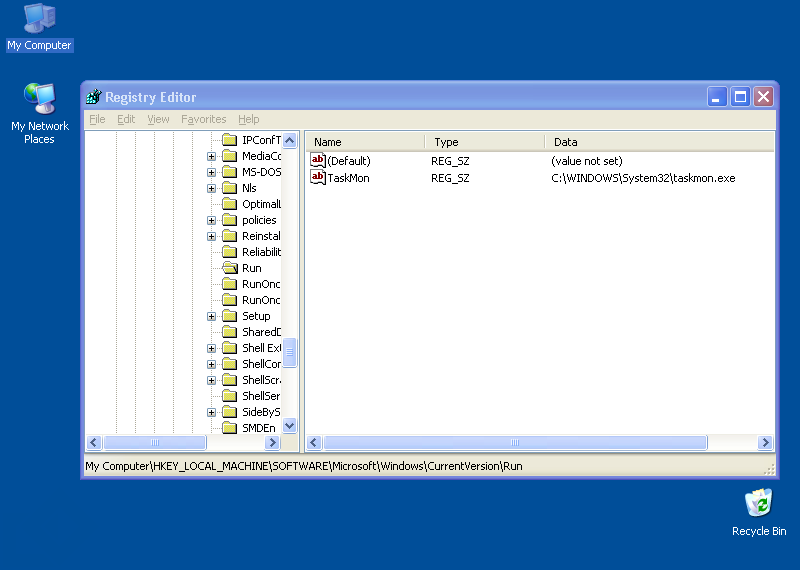Click the Setup folder icon
This screenshot has height=570, width=800.
point(230,316)
